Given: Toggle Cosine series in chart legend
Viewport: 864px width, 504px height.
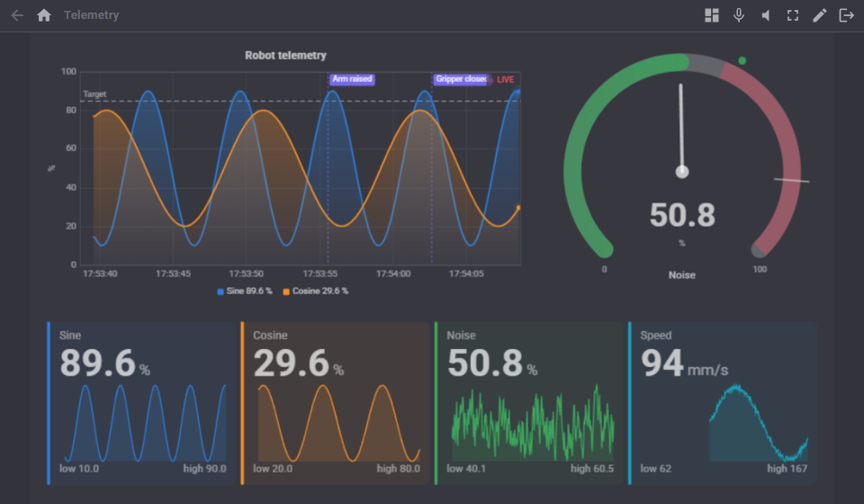Looking at the screenshot, I should click(316, 291).
